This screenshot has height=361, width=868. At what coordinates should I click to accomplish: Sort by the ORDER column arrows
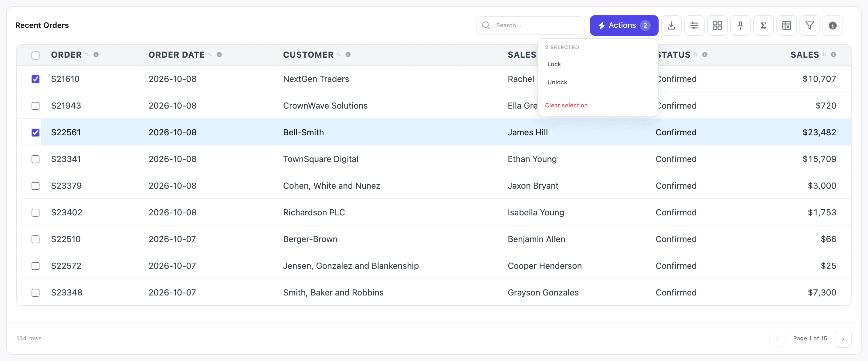click(87, 55)
